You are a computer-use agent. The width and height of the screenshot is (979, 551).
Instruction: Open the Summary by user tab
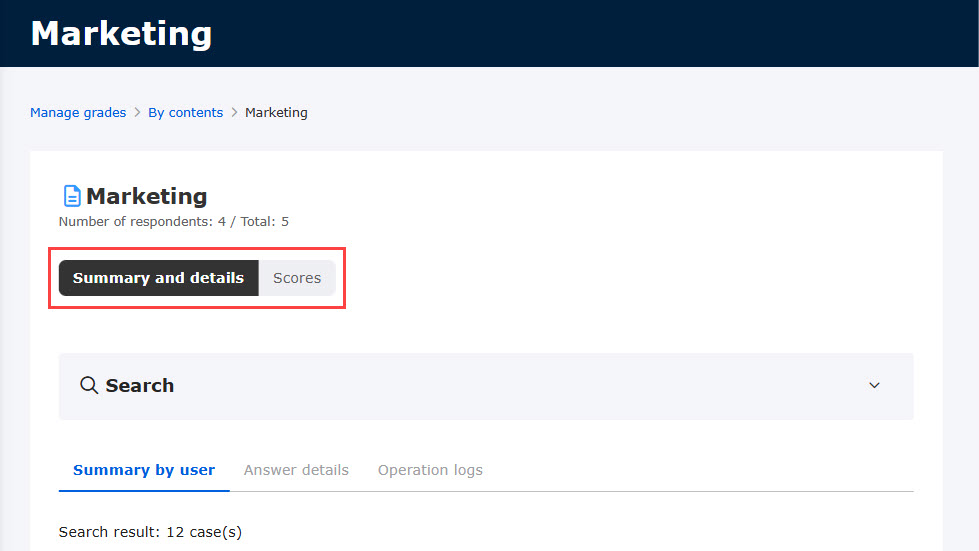[x=144, y=470]
